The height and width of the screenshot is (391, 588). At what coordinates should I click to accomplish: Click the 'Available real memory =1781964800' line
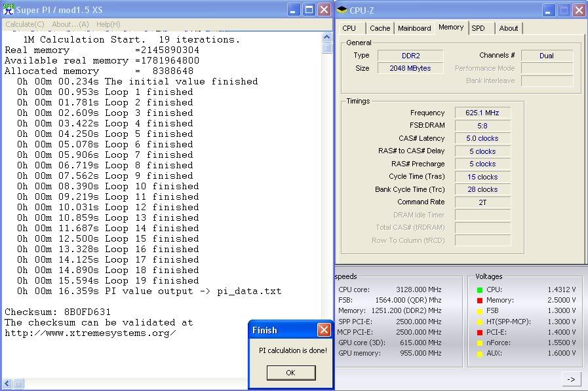click(102, 60)
